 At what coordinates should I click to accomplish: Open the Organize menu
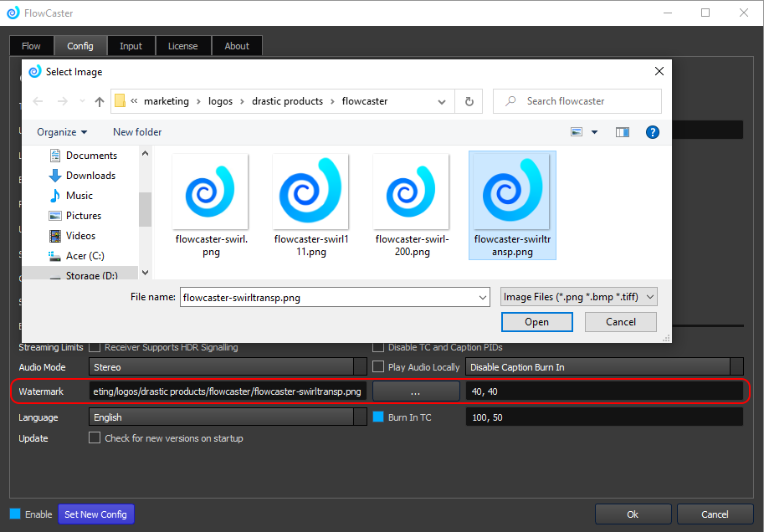click(x=62, y=132)
